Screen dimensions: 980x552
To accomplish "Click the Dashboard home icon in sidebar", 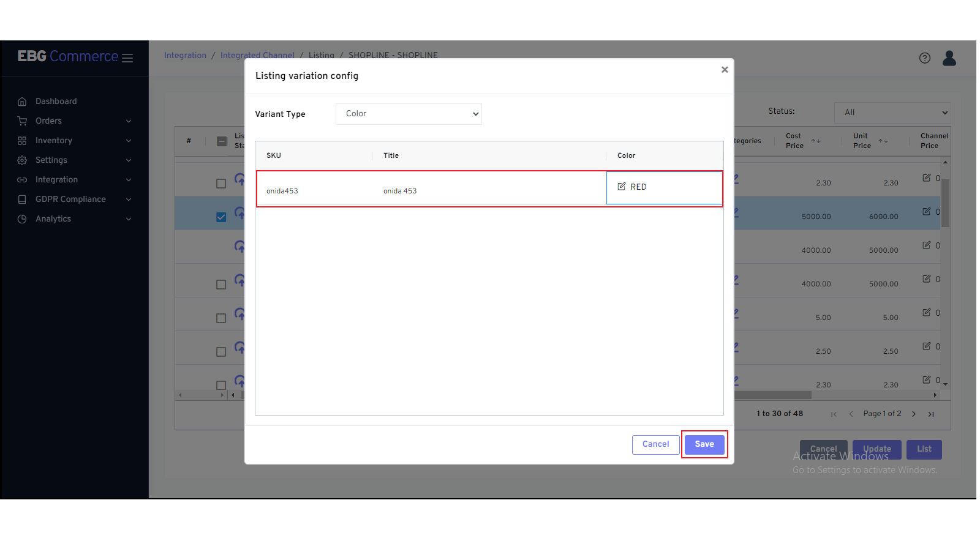I will (x=22, y=102).
